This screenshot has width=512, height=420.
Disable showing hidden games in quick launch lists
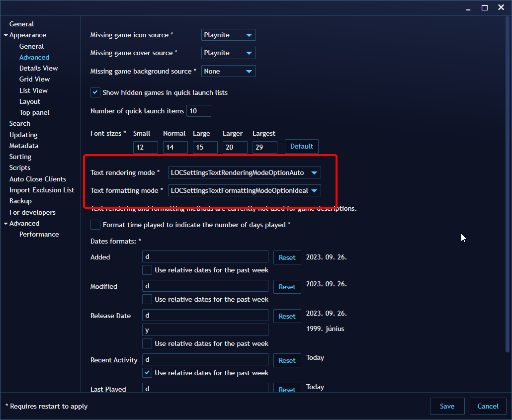95,92
